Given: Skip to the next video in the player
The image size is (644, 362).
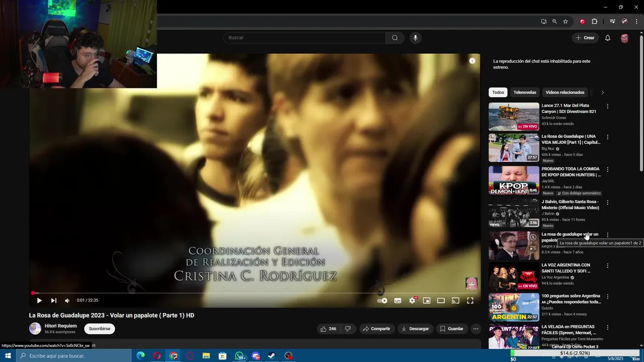Looking at the screenshot, I should [x=53, y=301].
